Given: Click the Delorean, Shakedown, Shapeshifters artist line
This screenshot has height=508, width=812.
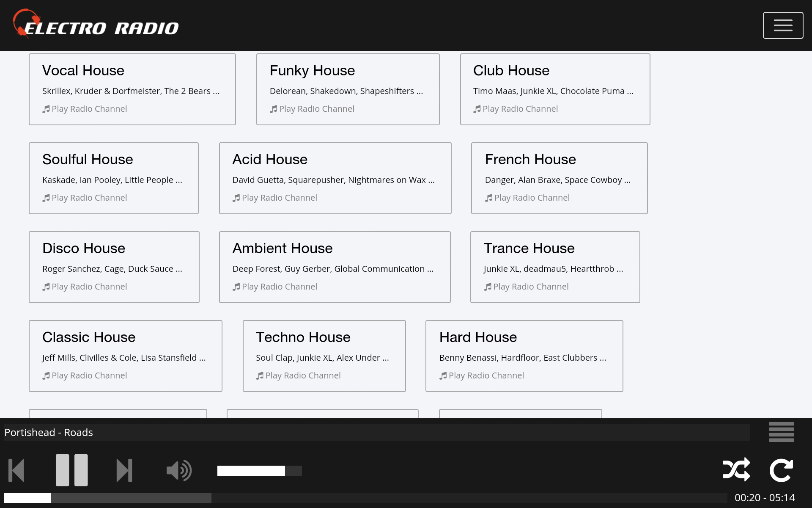Looking at the screenshot, I should tap(346, 91).
